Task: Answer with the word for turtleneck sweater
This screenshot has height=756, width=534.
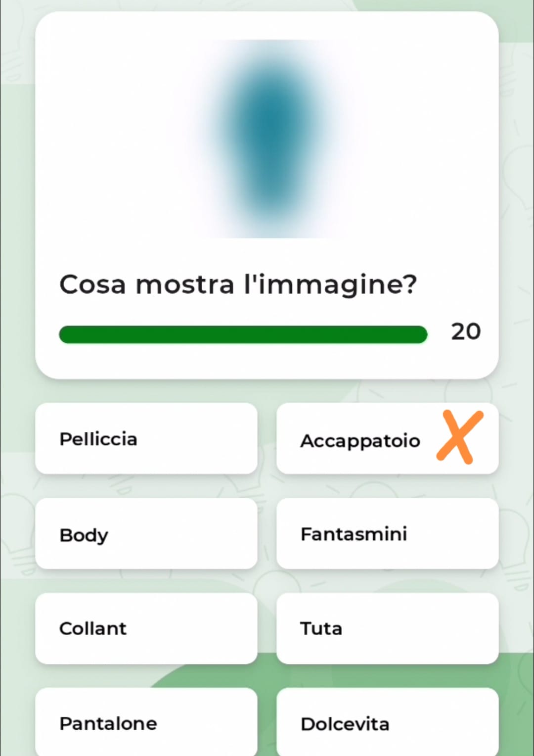Action: click(x=387, y=723)
